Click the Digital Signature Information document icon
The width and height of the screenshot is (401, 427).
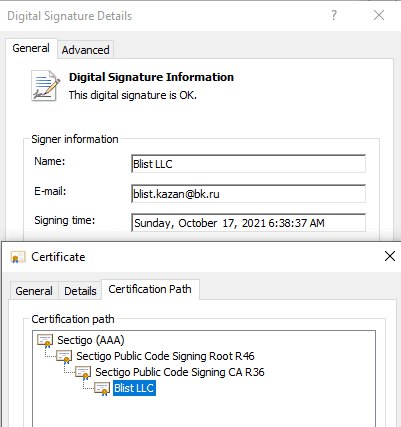click(46, 86)
